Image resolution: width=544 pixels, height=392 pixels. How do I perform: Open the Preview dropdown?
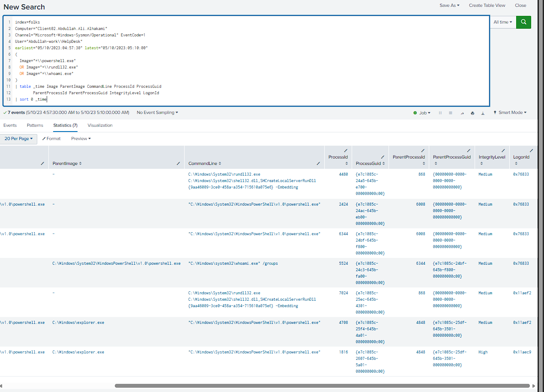pos(81,139)
